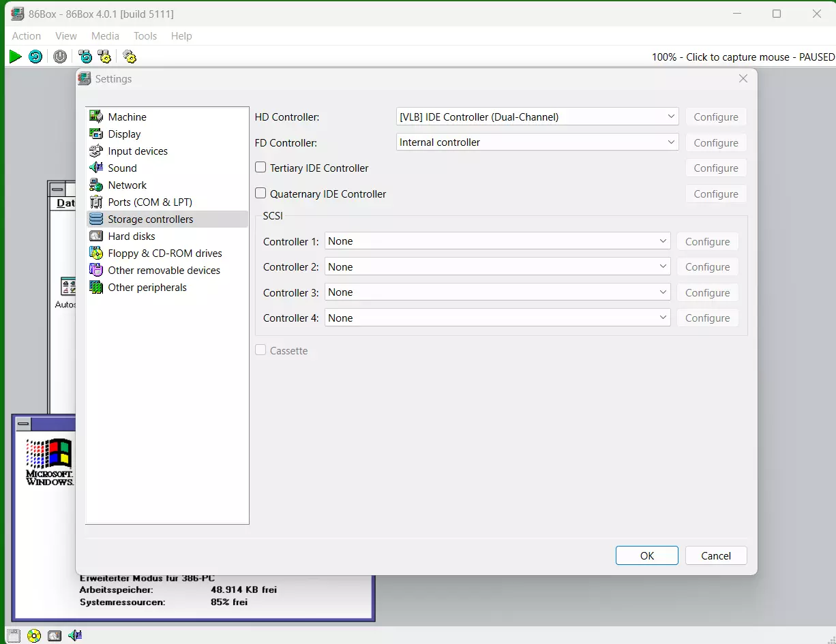Image resolution: width=836 pixels, height=644 pixels.
Task: Open the SCSI Controller 4 dropdown
Action: tap(498, 318)
